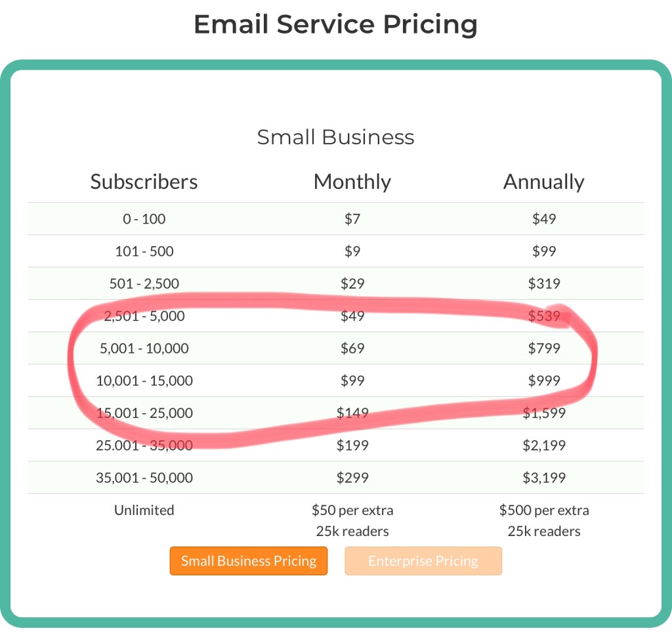672x637 pixels.
Task: Click the Unlimited subscribers label
Action: click(x=144, y=510)
